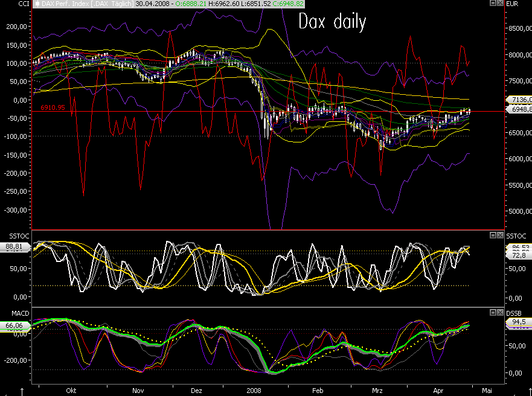
Task: Maximize the main CCI price chart panel
Action: tap(493, 3)
